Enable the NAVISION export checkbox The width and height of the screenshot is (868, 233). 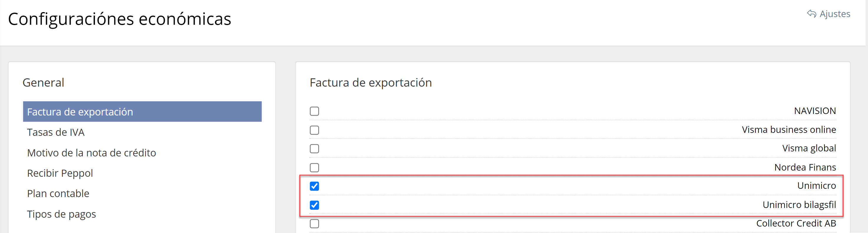pyautogui.click(x=314, y=111)
